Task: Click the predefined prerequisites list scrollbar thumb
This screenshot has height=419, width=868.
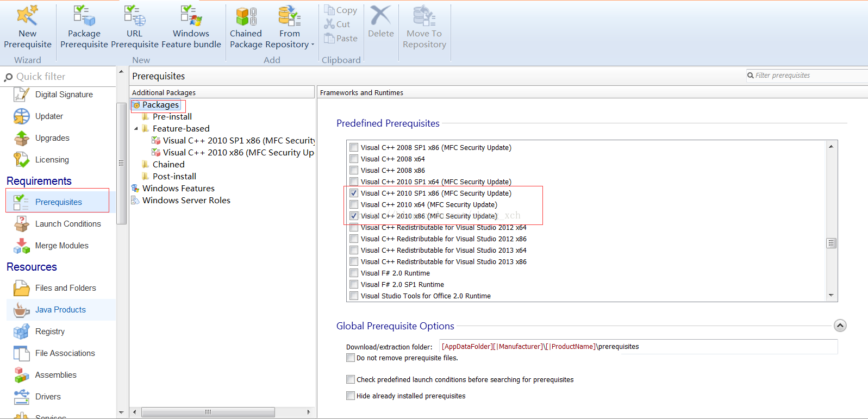Action: point(831,243)
